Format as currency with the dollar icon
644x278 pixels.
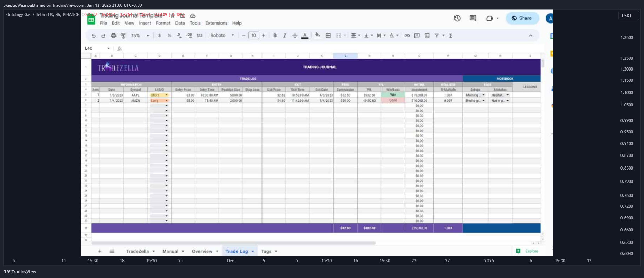(159, 35)
